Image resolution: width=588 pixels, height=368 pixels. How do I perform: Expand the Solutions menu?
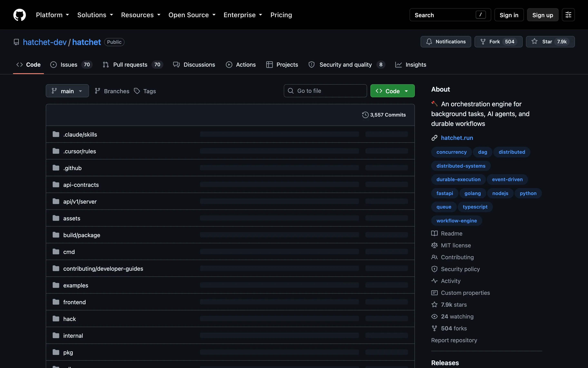pos(95,15)
